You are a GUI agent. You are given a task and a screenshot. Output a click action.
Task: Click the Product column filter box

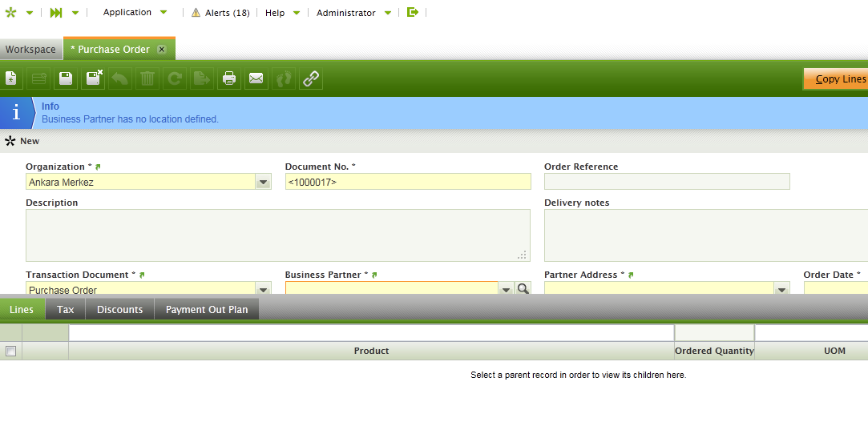coord(371,333)
